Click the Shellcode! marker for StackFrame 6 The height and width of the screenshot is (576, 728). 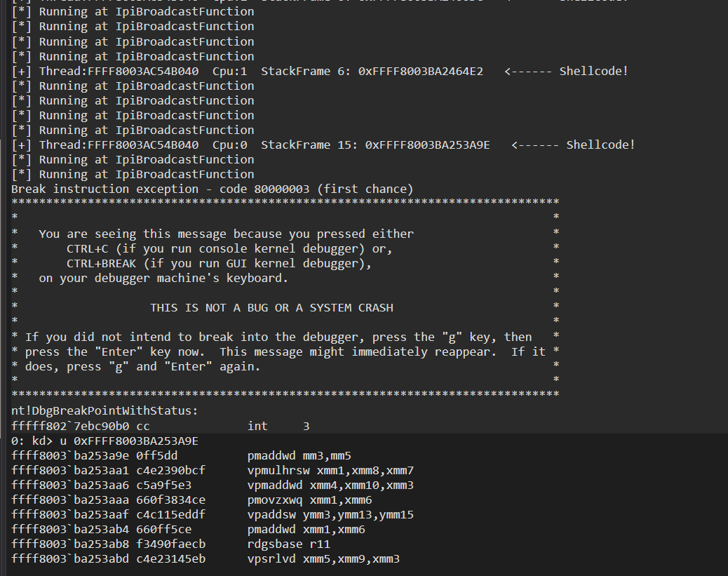click(593, 71)
